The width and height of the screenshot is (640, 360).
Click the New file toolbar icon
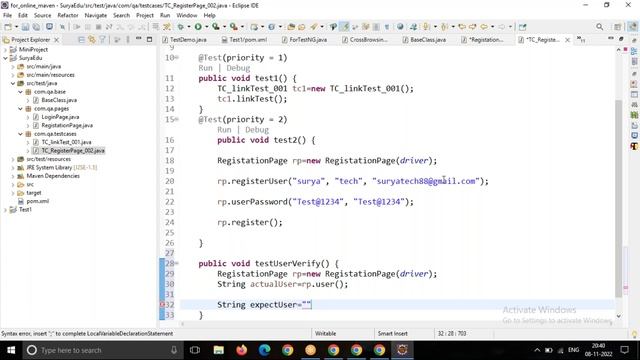[x=8, y=27]
